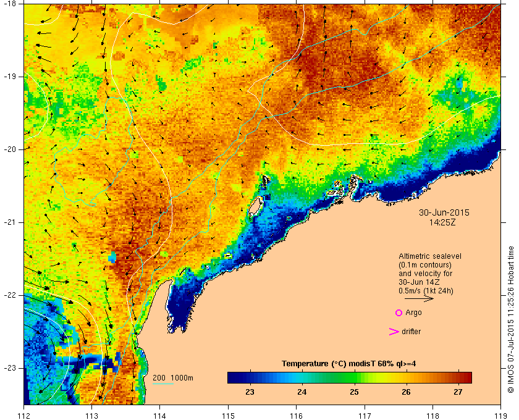
Task: Click longitude axis label 117
Action: tap(365, 415)
